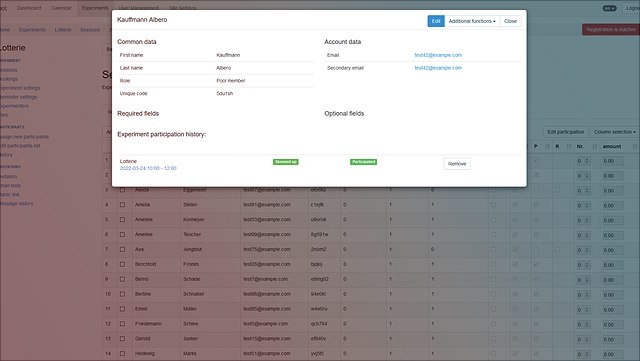Open Experimenters in the sidebar
Image resolution: width=640 pixels, height=361 pixels.
coord(14,106)
